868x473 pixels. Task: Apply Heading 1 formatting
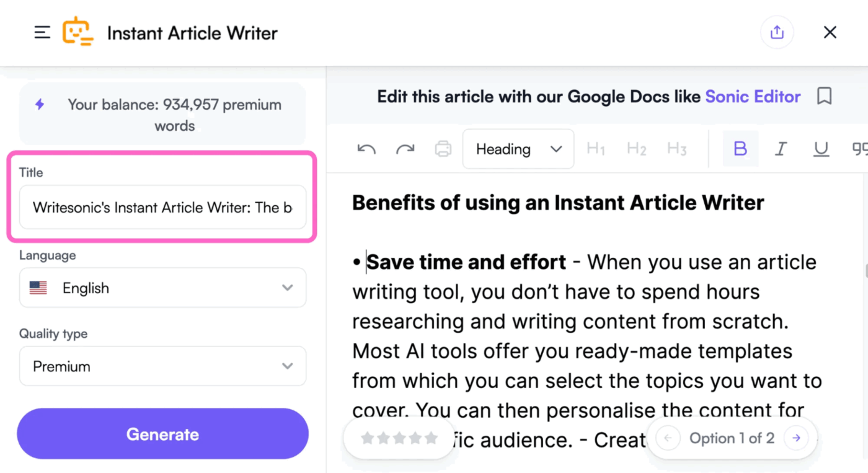[595, 148]
